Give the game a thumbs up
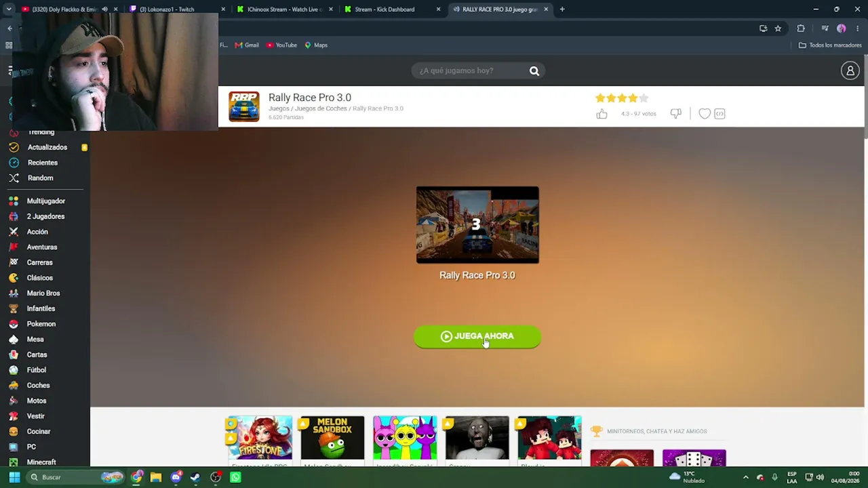This screenshot has height=488, width=868. (601, 114)
